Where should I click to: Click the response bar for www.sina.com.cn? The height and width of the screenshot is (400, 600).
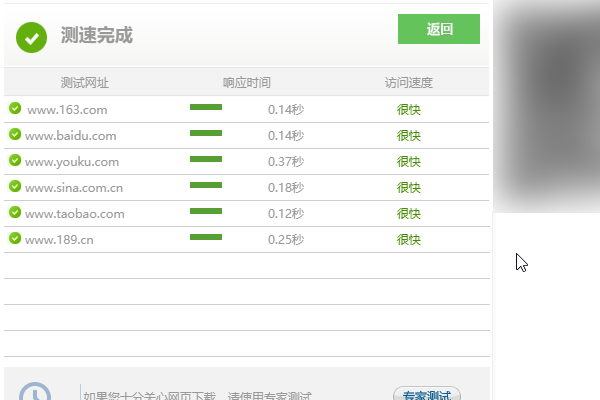(206, 185)
